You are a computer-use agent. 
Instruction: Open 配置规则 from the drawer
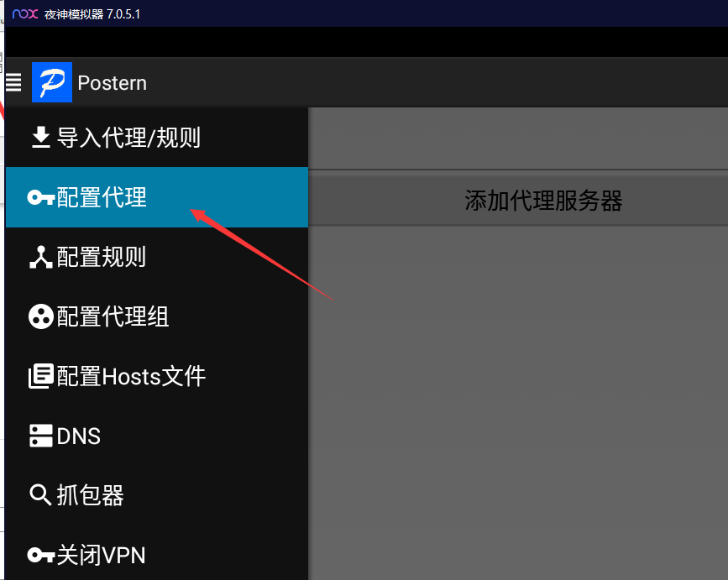pos(102,258)
